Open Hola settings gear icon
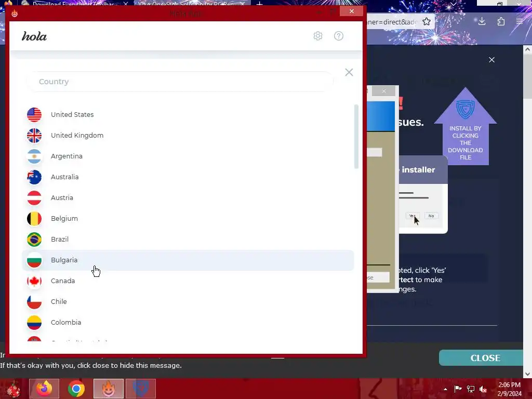 coord(317,36)
